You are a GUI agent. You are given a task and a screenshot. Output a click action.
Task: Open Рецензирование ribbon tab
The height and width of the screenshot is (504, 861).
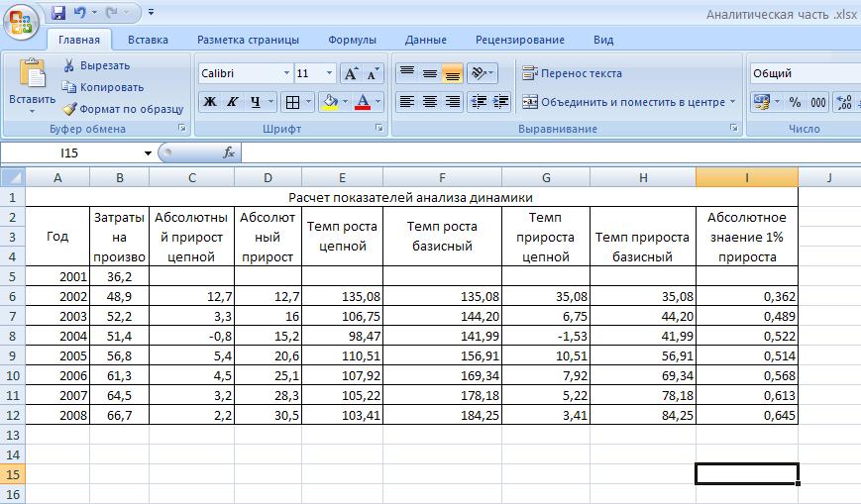pyautogui.click(x=519, y=40)
